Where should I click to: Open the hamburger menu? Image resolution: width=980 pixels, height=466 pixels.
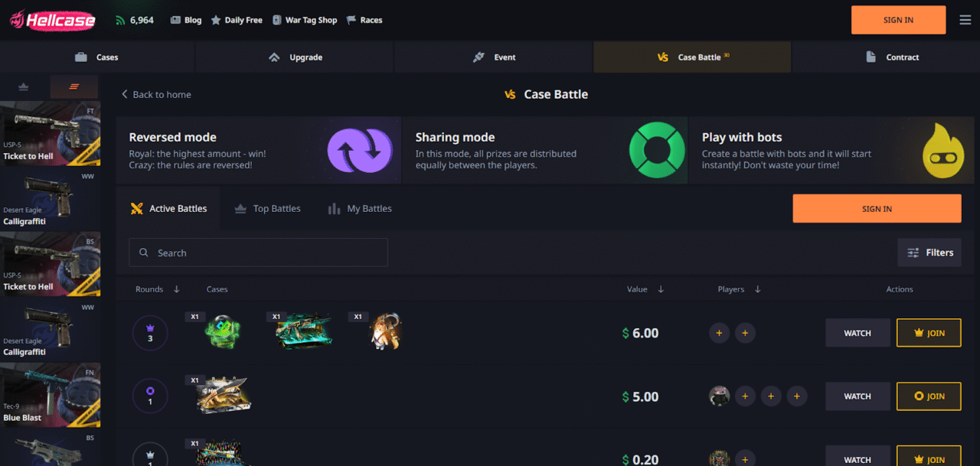point(965,20)
